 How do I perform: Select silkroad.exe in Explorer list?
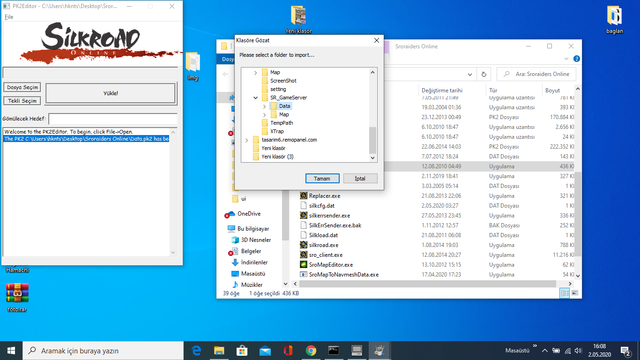pyautogui.click(x=323, y=245)
